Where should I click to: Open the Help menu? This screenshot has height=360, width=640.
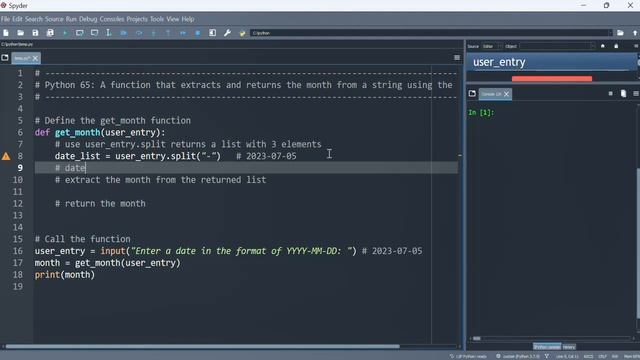[x=188, y=19]
